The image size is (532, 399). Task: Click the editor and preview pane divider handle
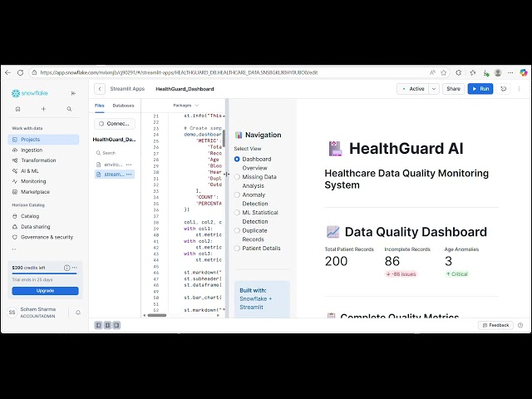(227, 175)
